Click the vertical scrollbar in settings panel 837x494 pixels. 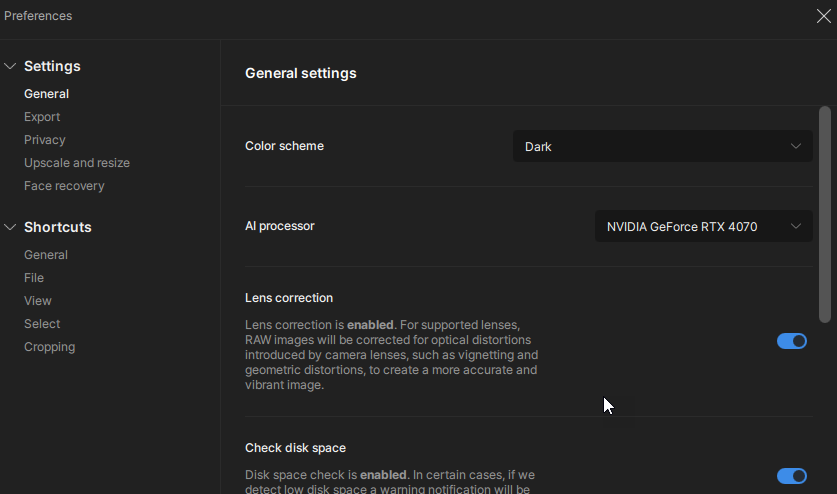coord(825,214)
